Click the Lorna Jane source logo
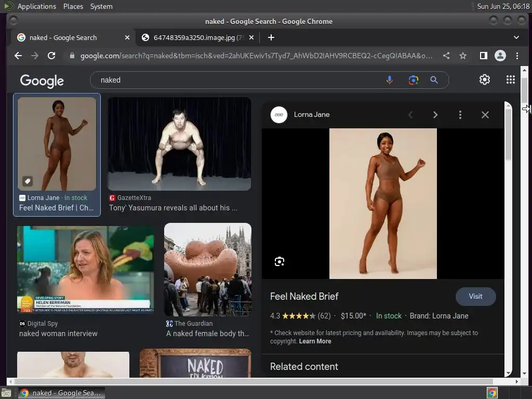The image size is (532, 399). tap(279, 115)
